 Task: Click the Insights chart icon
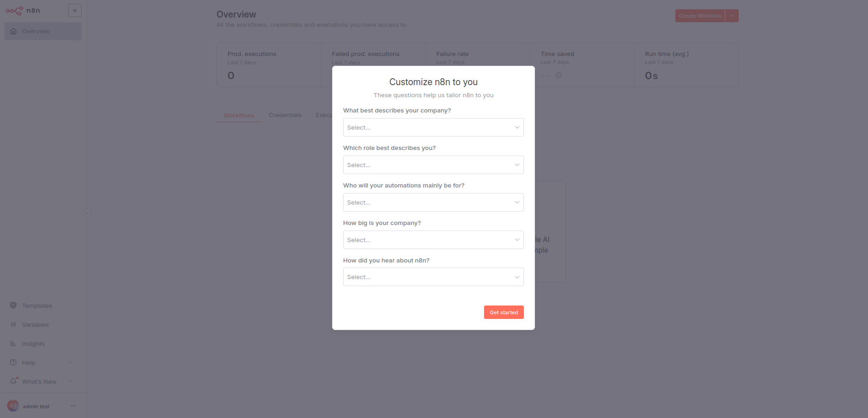coord(13,343)
